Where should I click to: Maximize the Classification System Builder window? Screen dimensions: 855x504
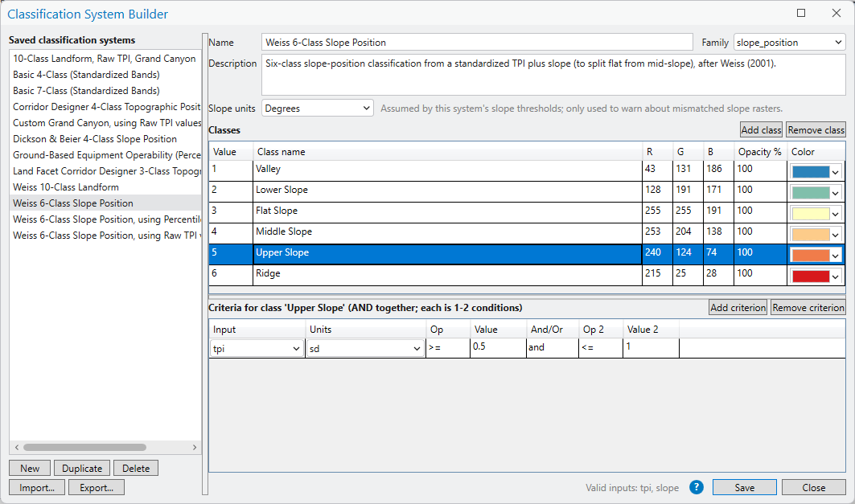click(x=801, y=13)
